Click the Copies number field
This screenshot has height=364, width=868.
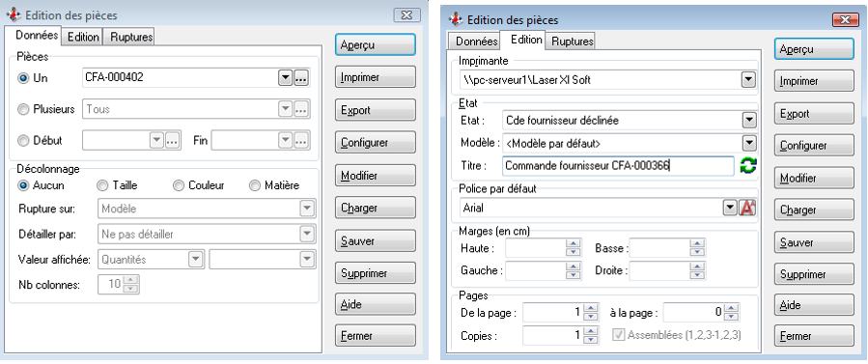(x=553, y=335)
